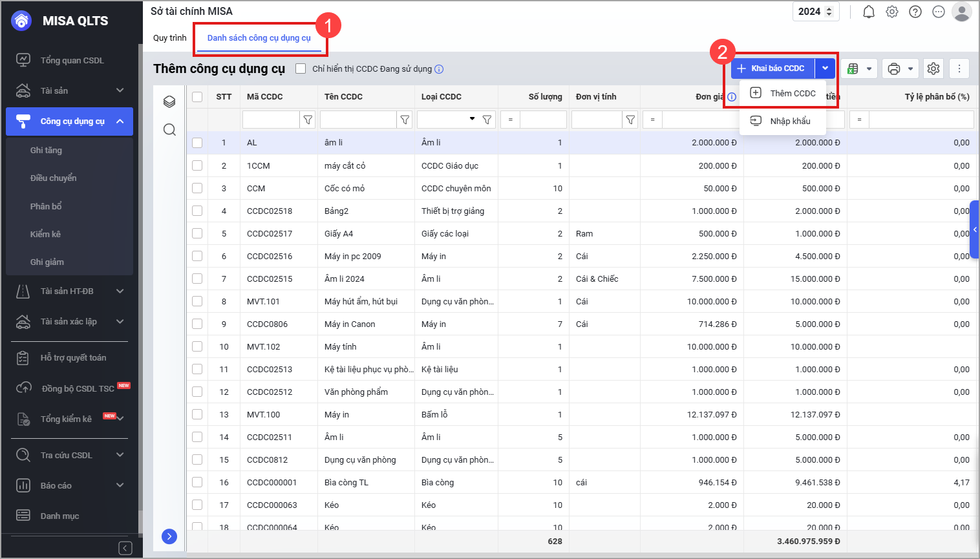Open table settings gear icon
Screen dimensions: 980x559
coord(933,69)
